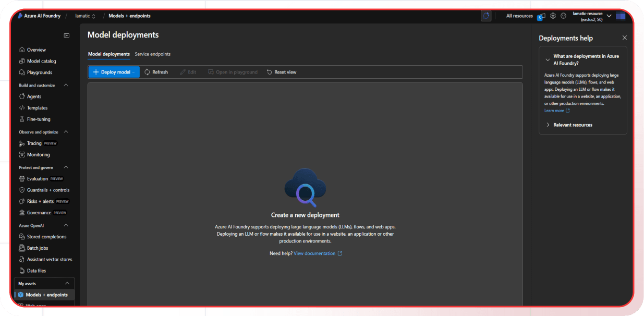Collapse the Build and customize section
Screen dimensions: 644x316
[x=66, y=84]
